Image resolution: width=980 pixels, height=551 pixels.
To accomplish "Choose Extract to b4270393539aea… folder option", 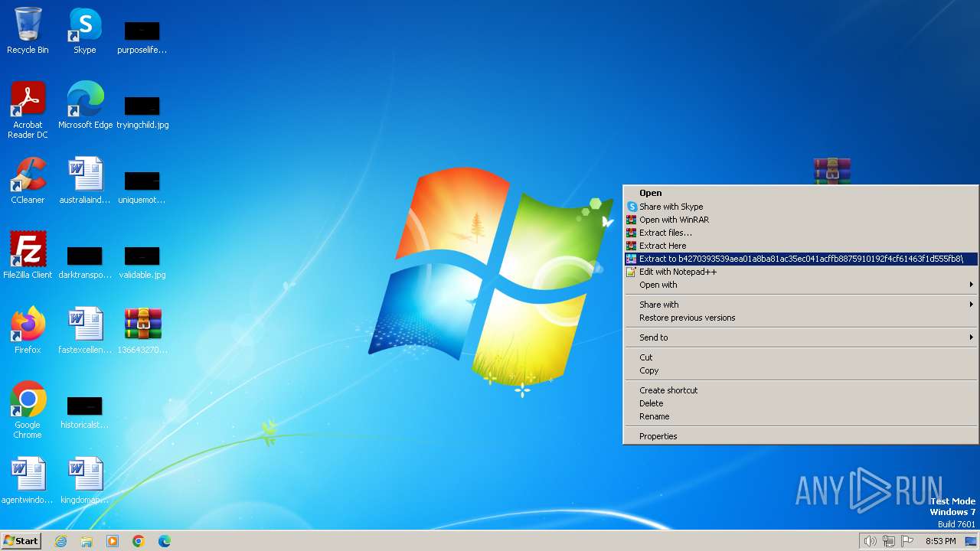I will click(801, 259).
